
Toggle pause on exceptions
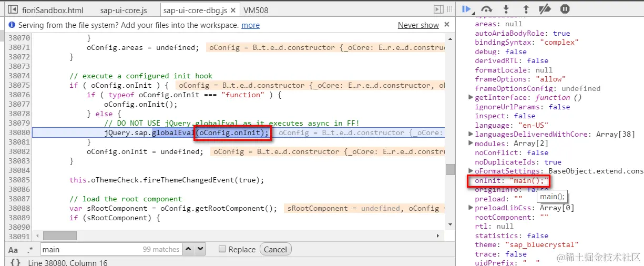(x=565, y=9)
